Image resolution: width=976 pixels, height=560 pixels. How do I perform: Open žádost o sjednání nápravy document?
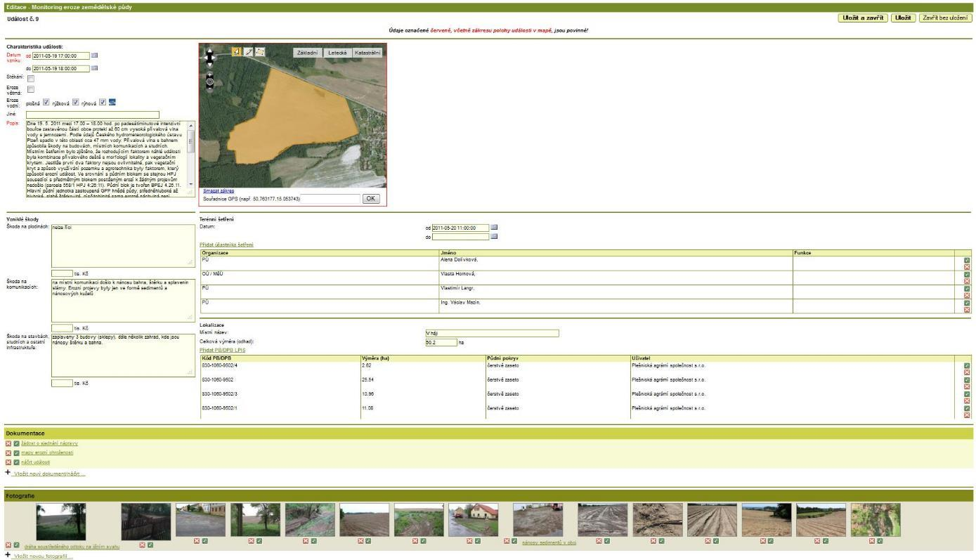tap(49, 444)
